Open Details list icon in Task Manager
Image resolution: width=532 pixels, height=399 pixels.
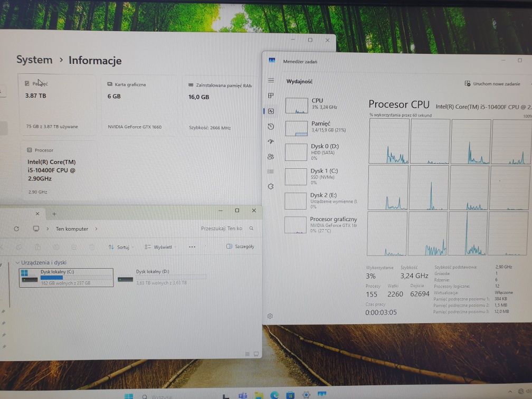coord(271,172)
